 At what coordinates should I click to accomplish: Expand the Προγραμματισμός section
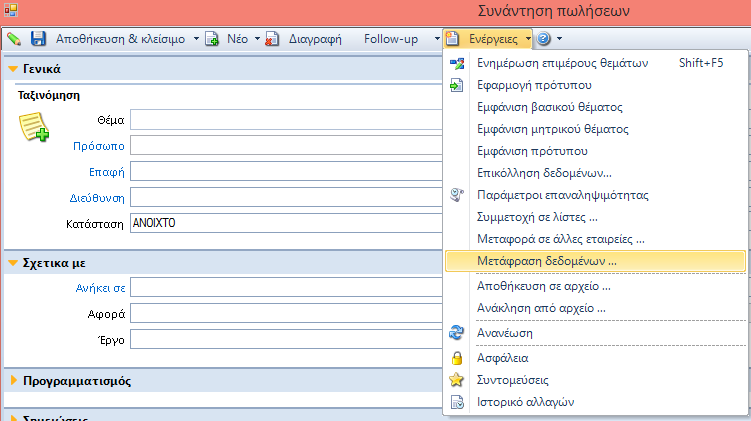[x=13, y=381]
